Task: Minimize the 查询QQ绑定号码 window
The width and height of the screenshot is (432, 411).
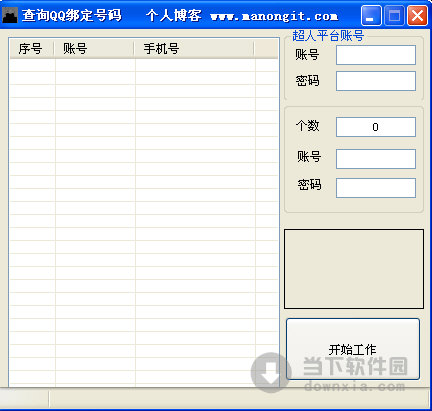Action: coord(371,15)
